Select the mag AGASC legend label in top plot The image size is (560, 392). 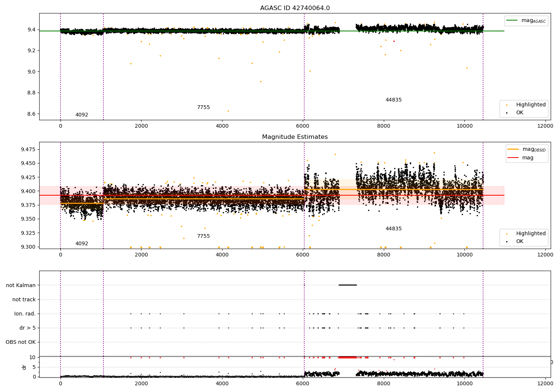tap(533, 21)
